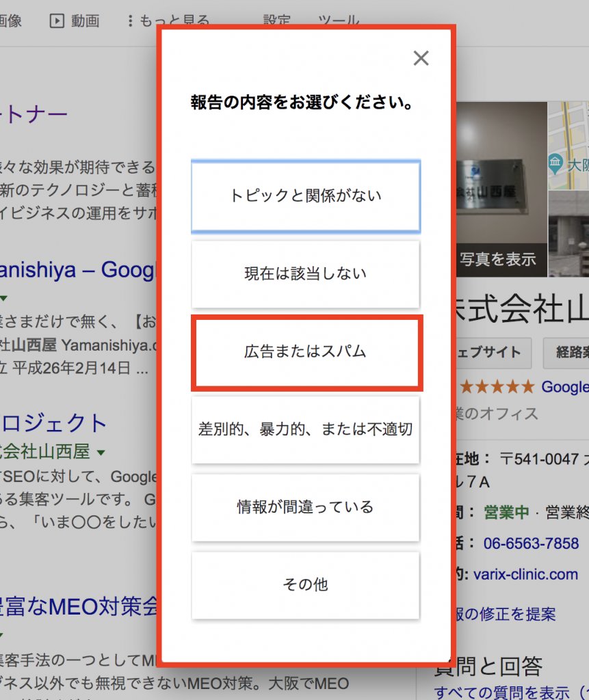
Task: Open the Google reviews link beside stars
Action: click(565, 387)
